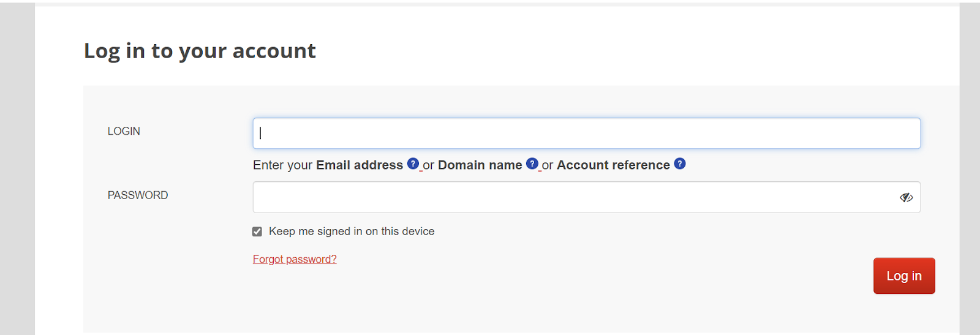
Task: Focus the LOGIN text input field
Action: click(x=586, y=134)
